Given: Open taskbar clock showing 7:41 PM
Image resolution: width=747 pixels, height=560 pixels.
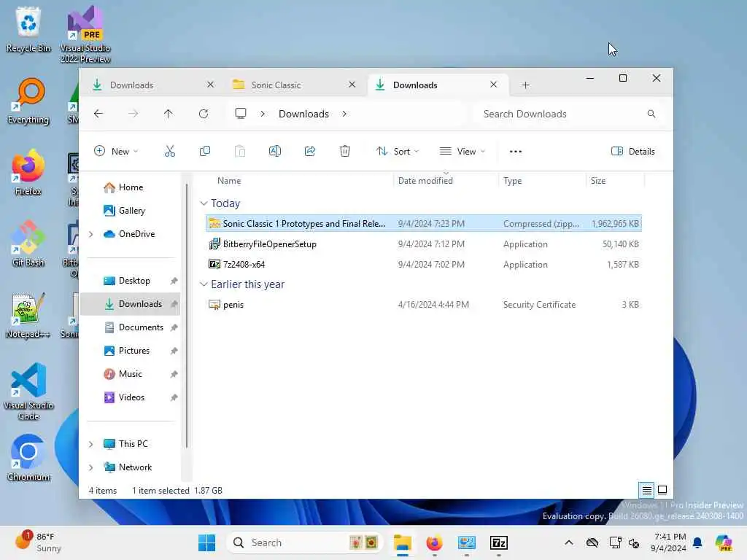Looking at the screenshot, I should 668,542.
